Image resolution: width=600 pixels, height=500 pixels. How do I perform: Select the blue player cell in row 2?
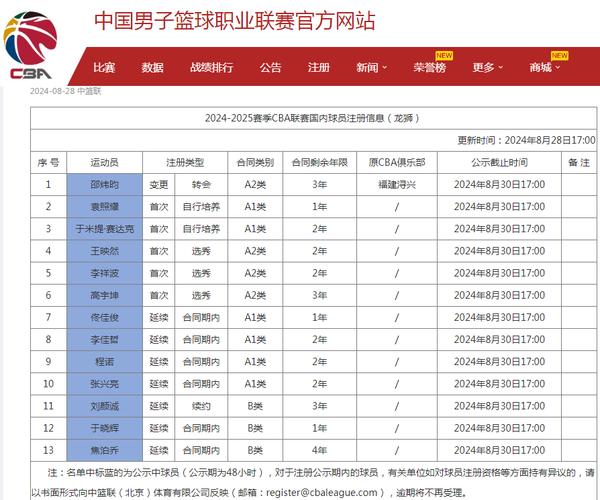pos(104,207)
